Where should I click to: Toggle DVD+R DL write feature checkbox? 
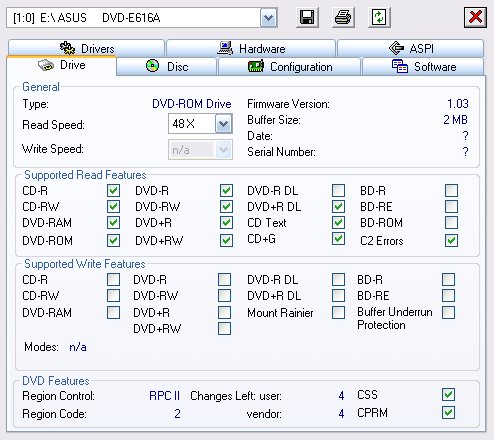point(338,296)
